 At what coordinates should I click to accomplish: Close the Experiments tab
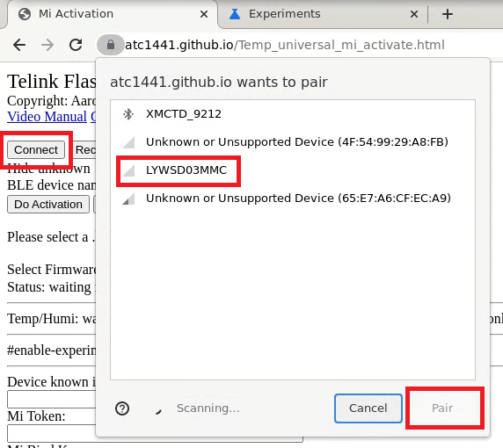(x=414, y=14)
